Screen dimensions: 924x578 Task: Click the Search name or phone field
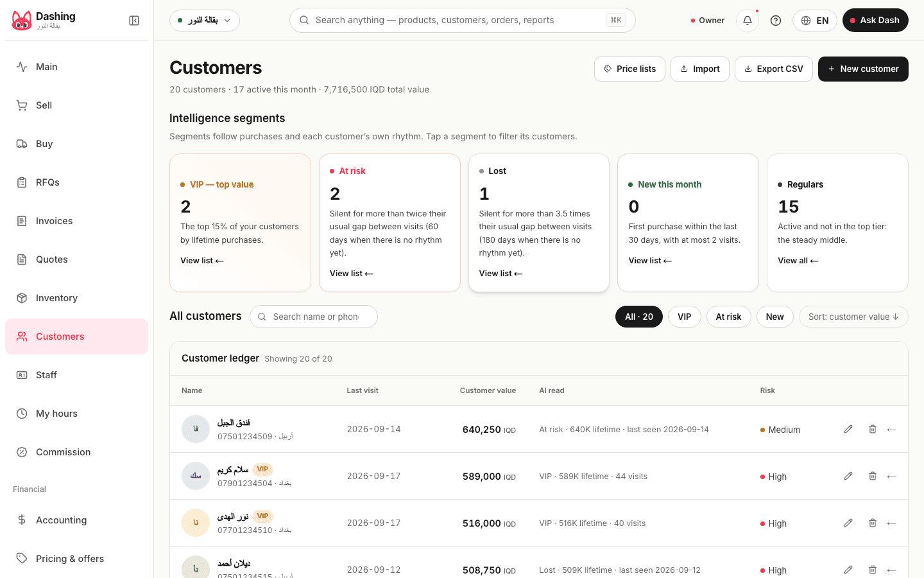pyautogui.click(x=314, y=317)
